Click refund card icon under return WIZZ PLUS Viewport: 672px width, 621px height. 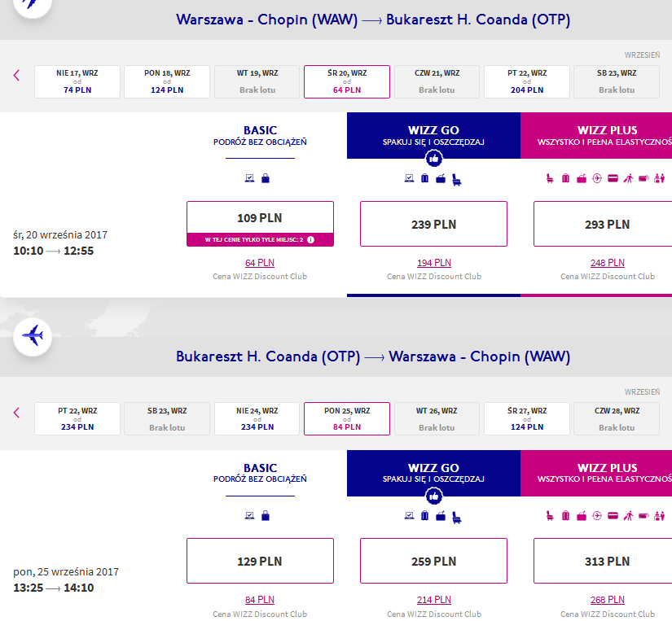point(613,516)
